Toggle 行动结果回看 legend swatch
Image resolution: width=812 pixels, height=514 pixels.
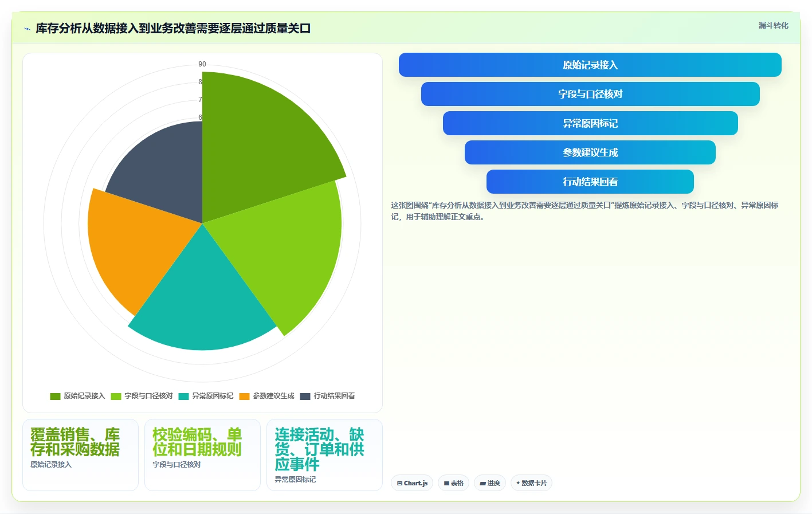point(305,396)
